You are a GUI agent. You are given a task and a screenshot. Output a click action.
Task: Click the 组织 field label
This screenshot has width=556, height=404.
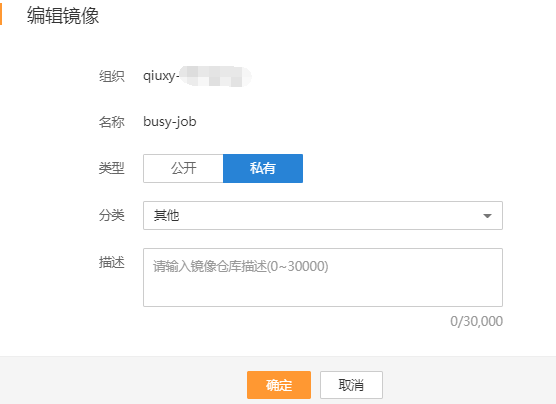pyautogui.click(x=112, y=76)
